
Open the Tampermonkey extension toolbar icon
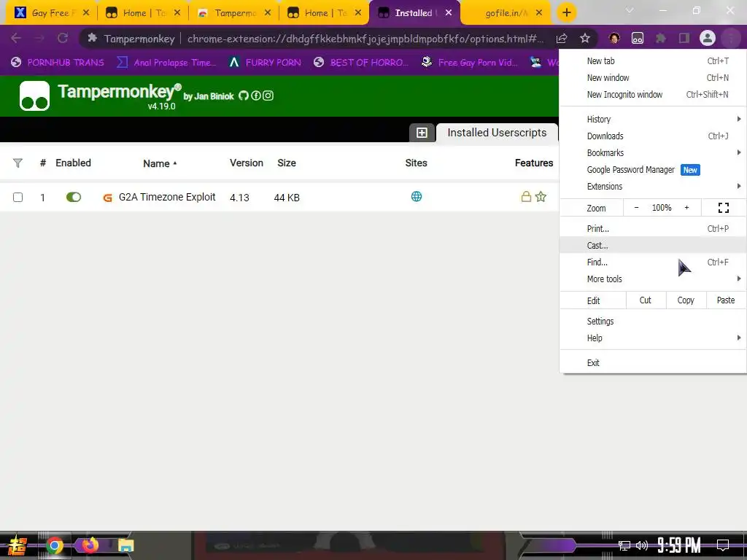click(638, 38)
